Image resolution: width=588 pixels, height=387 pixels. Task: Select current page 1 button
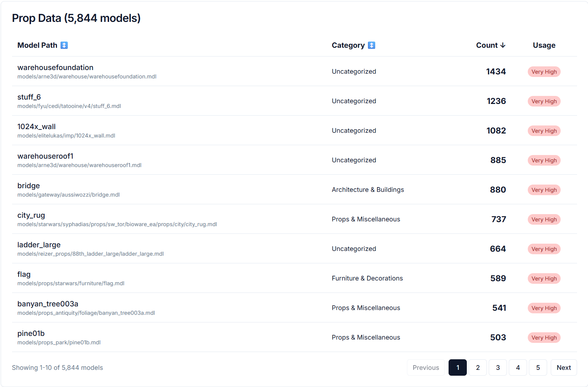(457, 367)
